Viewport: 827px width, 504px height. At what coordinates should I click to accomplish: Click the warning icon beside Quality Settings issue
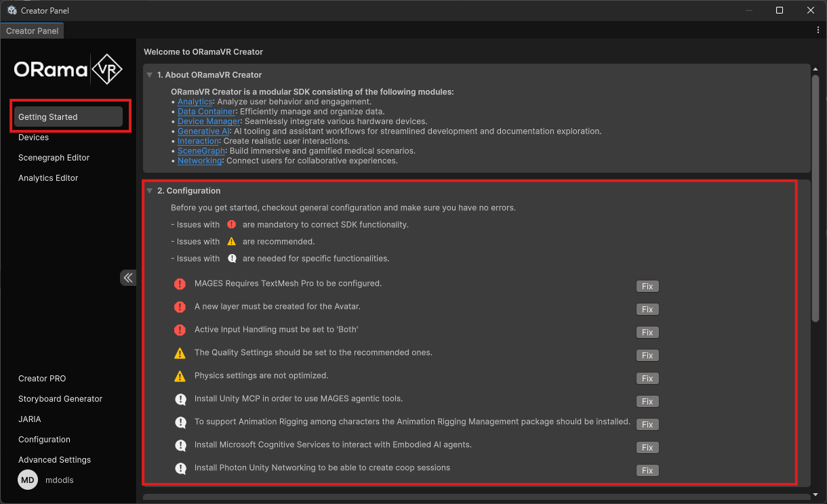[180, 353]
